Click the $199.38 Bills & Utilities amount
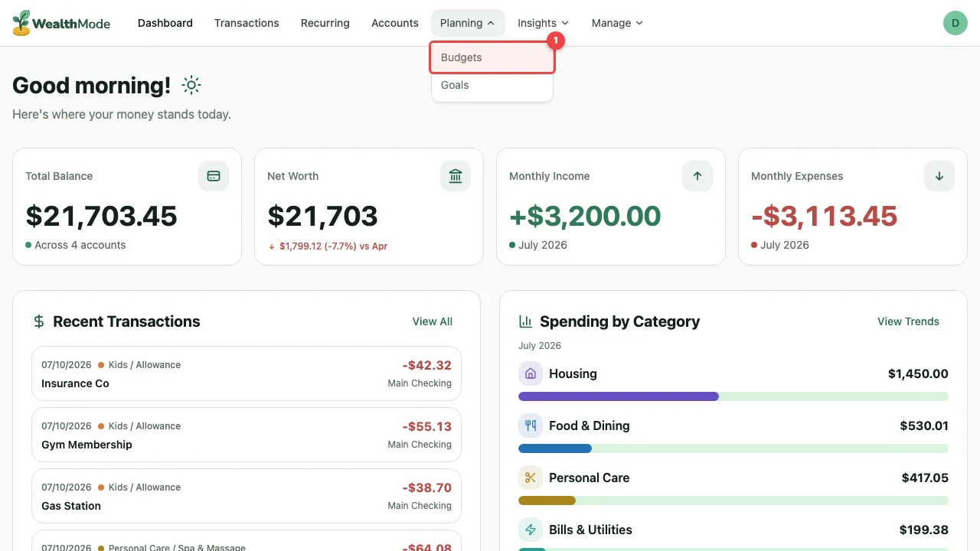This screenshot has width=980, height=551. [924, 530]
